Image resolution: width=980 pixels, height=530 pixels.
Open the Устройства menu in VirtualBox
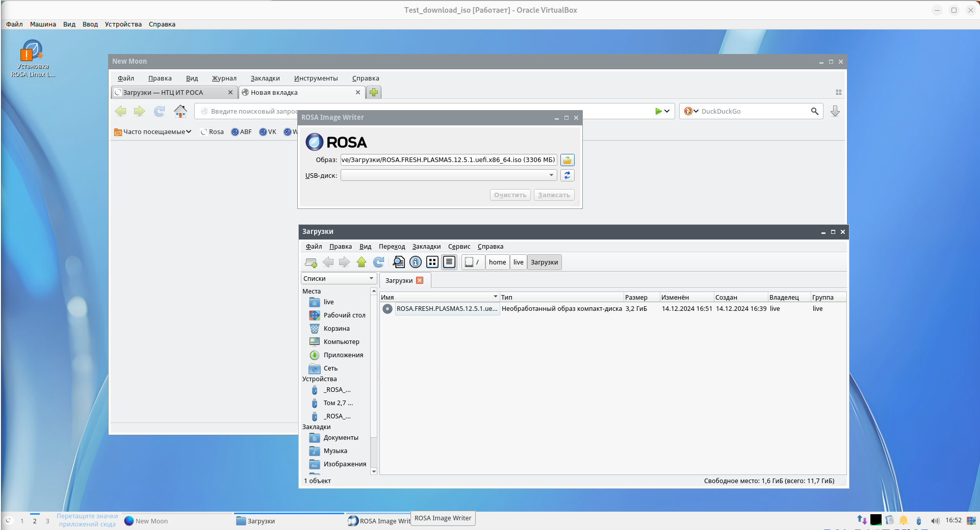pos(123,24)
